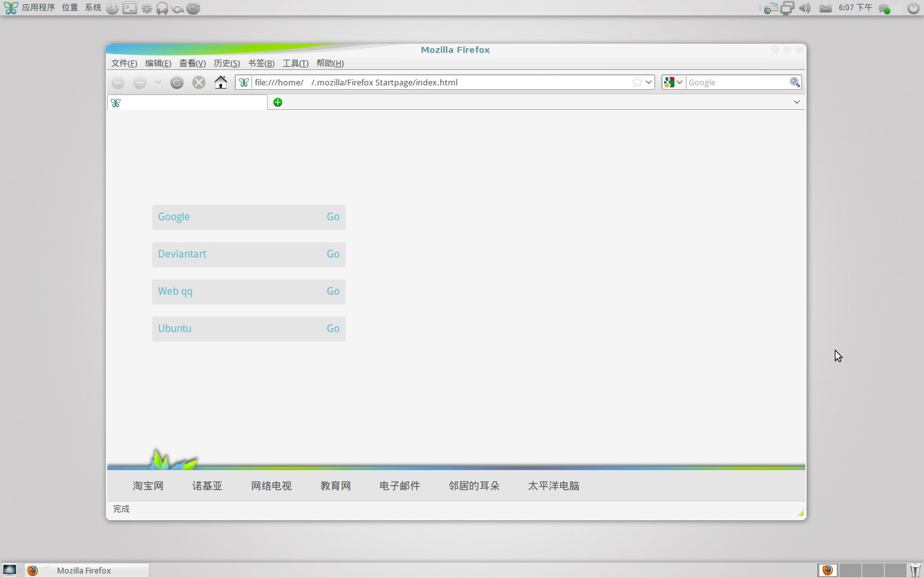Open the 应用程序 menu in top panel

38,8
